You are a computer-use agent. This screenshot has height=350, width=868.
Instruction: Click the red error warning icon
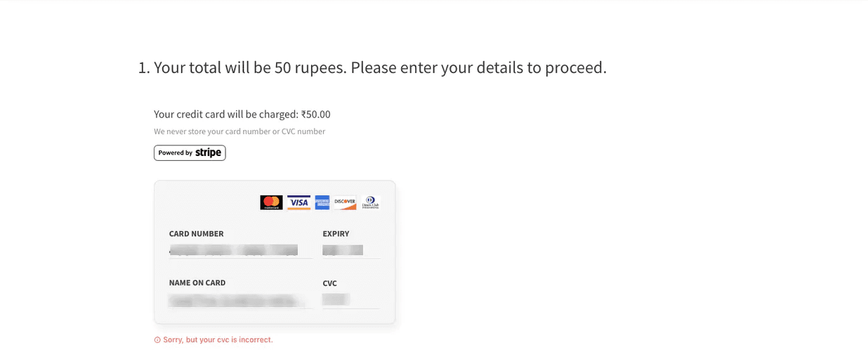[x=157, y=340]
